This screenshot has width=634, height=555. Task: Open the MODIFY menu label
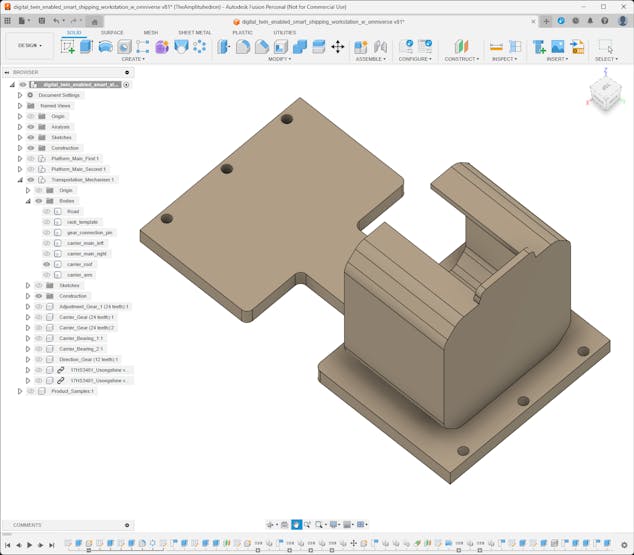[280, 59]
